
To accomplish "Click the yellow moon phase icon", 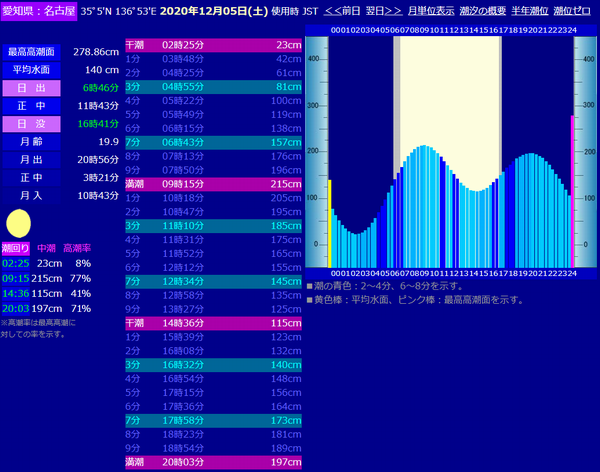I will point(18,224).
